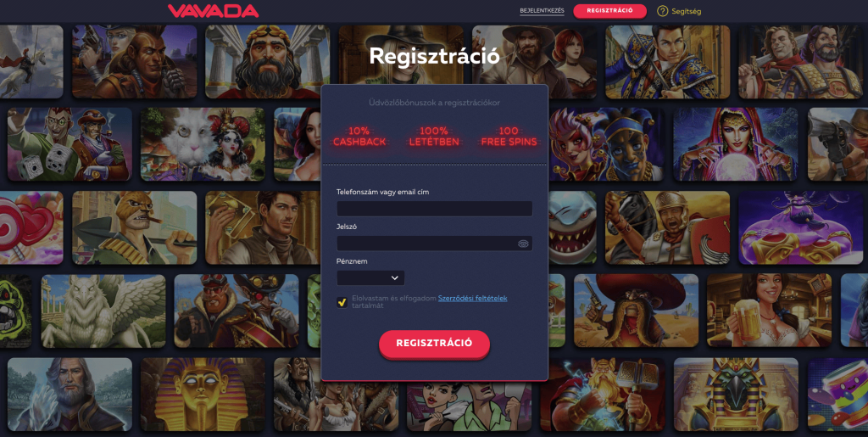Toggle password visibility eye icon

pos(523,244)
